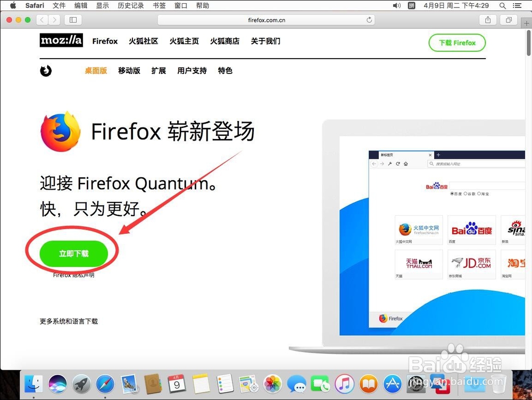Image resolution: width=532 pixels, height=400 pixels.
Task: Open 火狐主页 link
Action: click(x=184, y=41)
